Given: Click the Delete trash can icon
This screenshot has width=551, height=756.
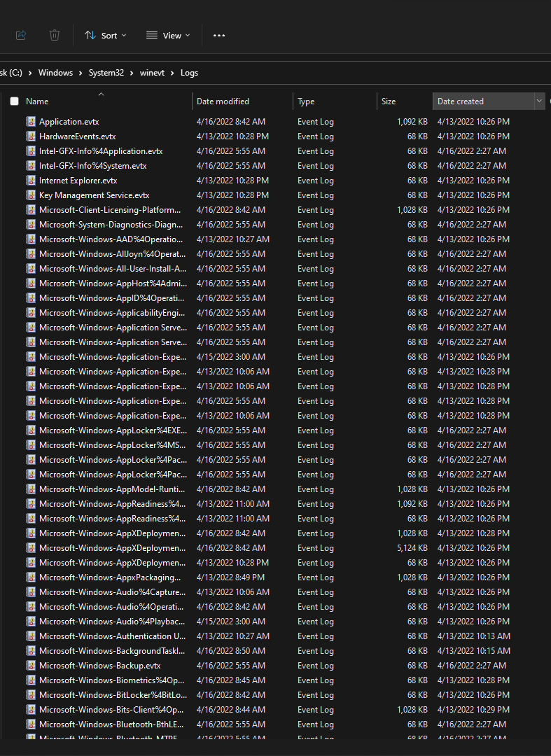Looking at the screenshot, I should [55, 35].
